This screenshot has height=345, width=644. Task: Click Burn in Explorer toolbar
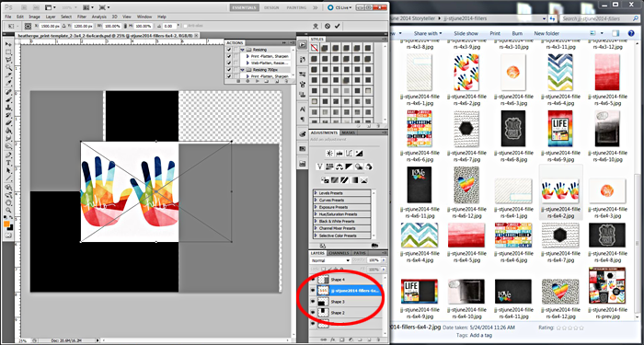pos(517,33)
